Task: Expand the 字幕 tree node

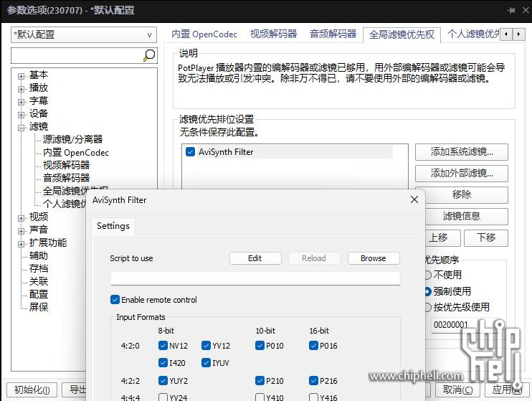Action: coord(21,102)
